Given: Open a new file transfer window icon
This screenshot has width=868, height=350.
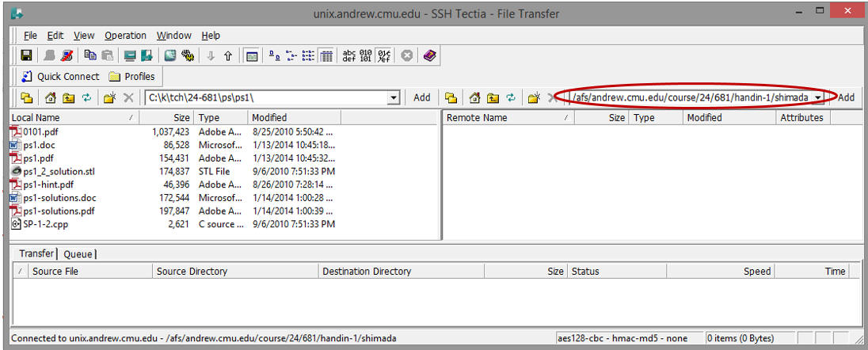Looking at the screenshot, I should point(147,55).
